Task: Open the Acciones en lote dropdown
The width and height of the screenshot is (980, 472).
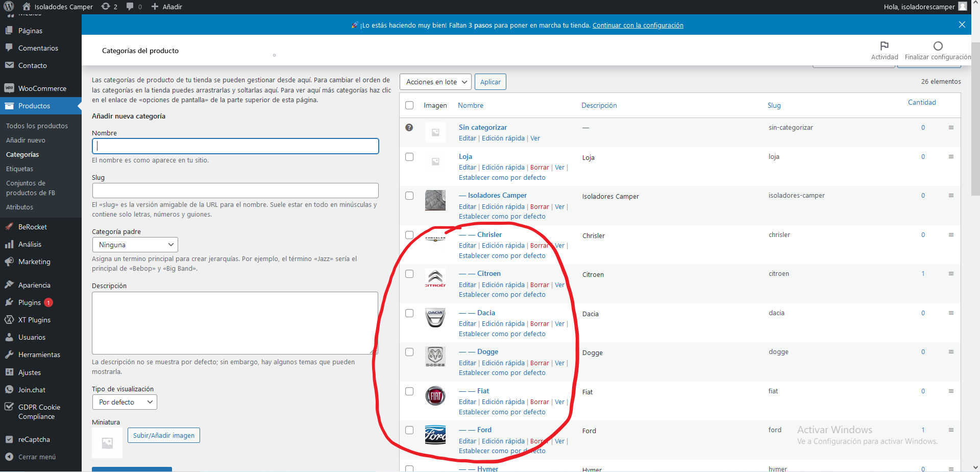Action: [x=436, y=82]
